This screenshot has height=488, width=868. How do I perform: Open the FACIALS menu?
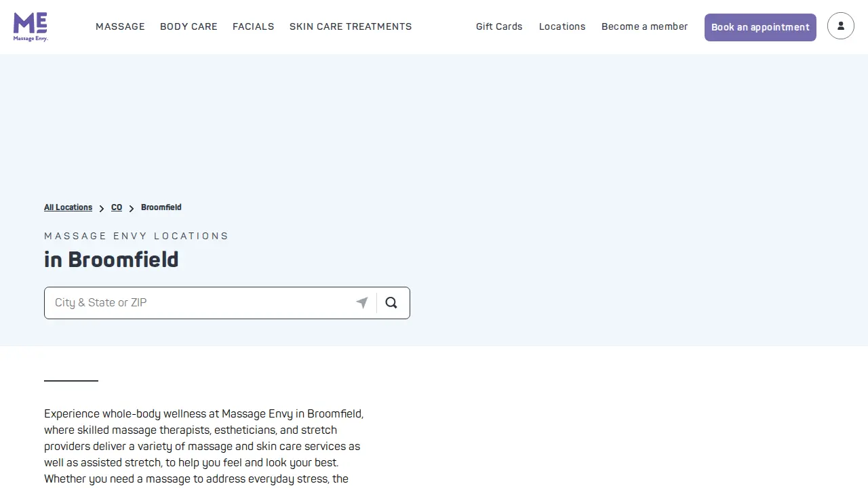[254, 26]
